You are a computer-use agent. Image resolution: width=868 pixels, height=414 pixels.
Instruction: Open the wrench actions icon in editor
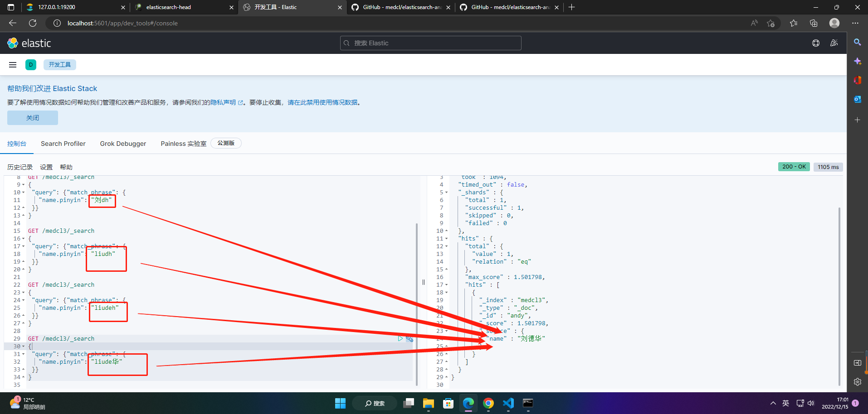point(410,338)
